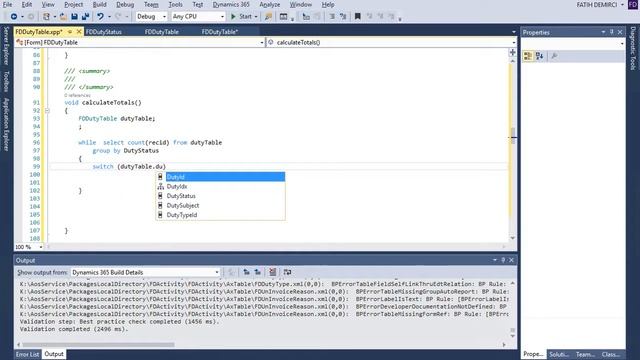Click the comment selection toolbar icon
Viewport: 640px width, 360px height.
tap(332, 17)
